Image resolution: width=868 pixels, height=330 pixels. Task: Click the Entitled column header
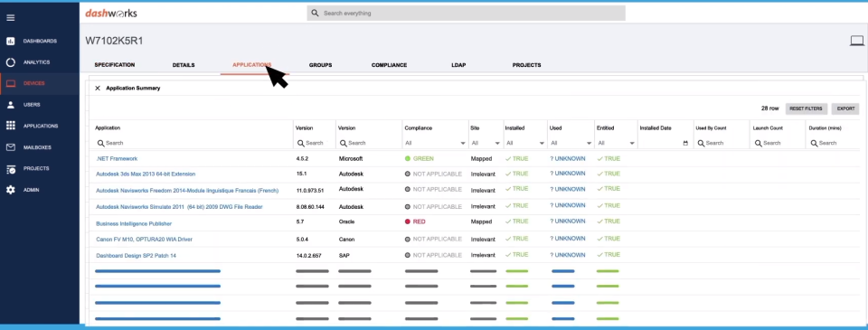[x=606, y=127]
